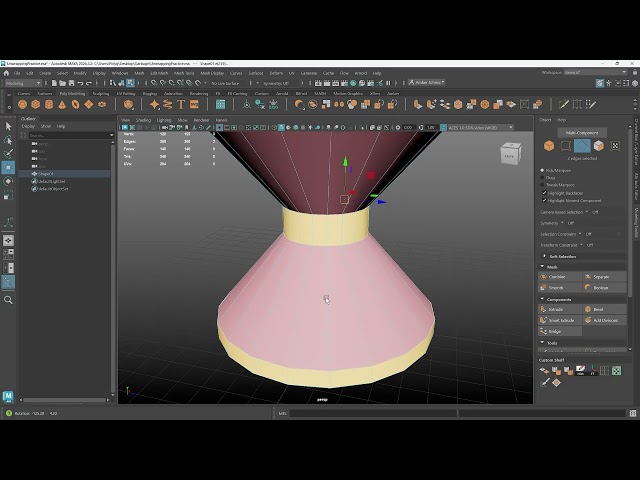Image resolution: width=640 pixels, height=480 pixels.
Task: Open the Mesh Display menu
Action: pyautogui.click(x=212, y=73)
